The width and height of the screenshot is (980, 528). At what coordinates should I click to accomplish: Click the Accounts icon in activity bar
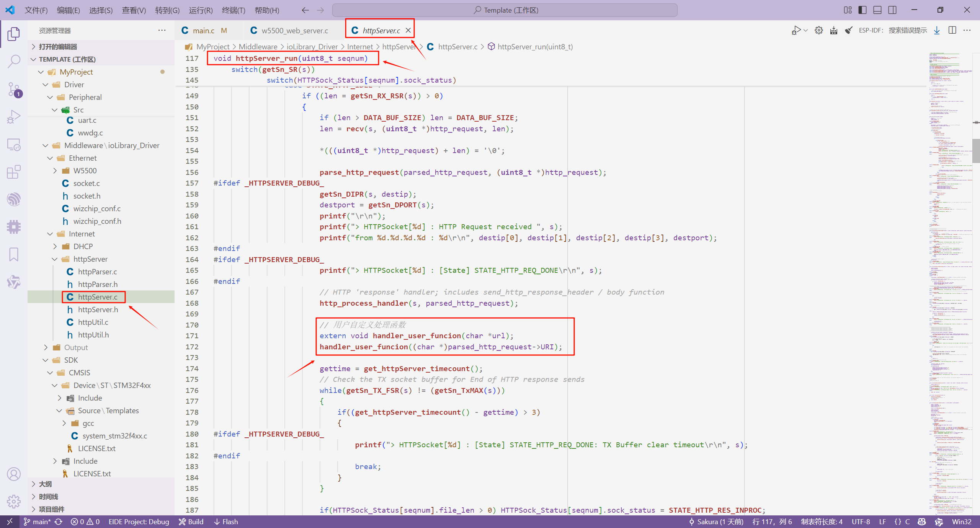(14, 474)
